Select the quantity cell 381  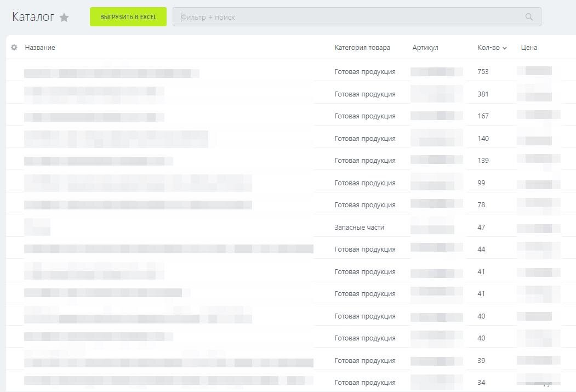coord(483,94)
